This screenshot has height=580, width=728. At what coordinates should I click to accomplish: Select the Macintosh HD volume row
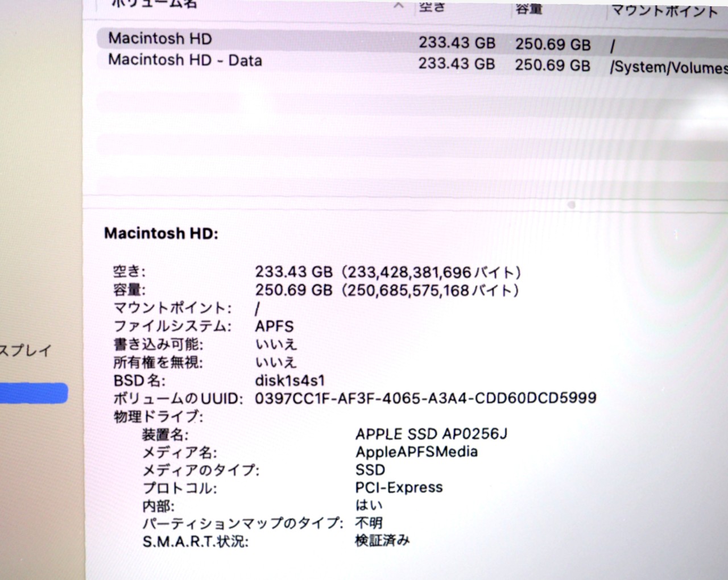click(x=160, y=39)
